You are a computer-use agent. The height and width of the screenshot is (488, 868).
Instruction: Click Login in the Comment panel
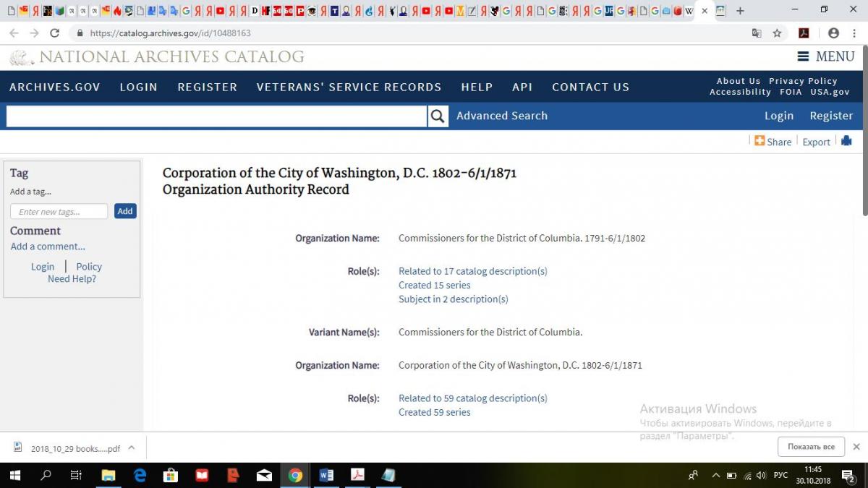coord(43,267)
